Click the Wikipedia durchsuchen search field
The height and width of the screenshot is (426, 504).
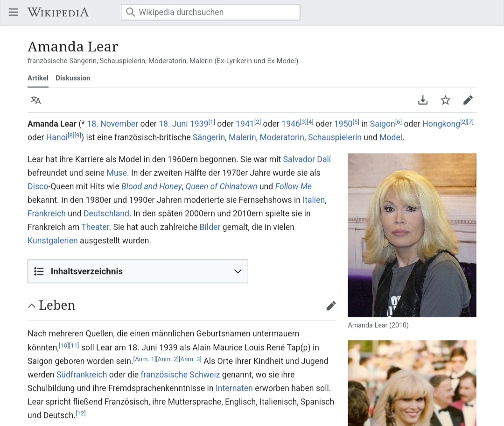pyautogui.click(x=210, y=12)
